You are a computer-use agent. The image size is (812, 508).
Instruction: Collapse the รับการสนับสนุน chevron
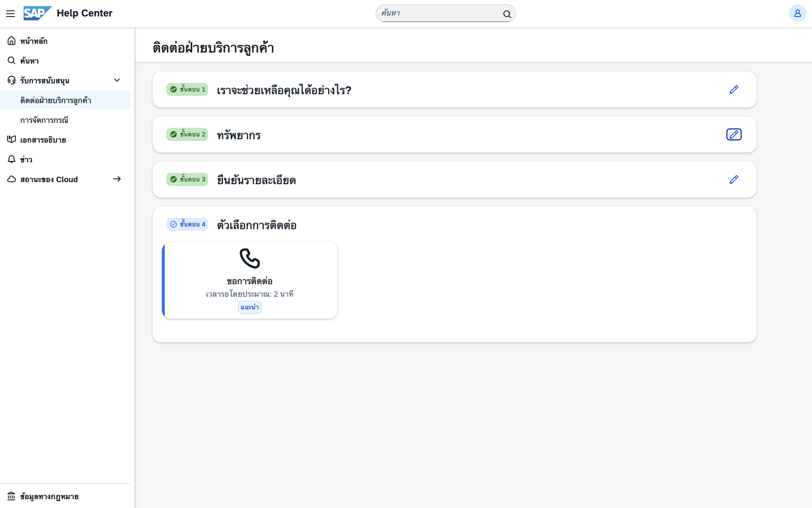[117, 80]
